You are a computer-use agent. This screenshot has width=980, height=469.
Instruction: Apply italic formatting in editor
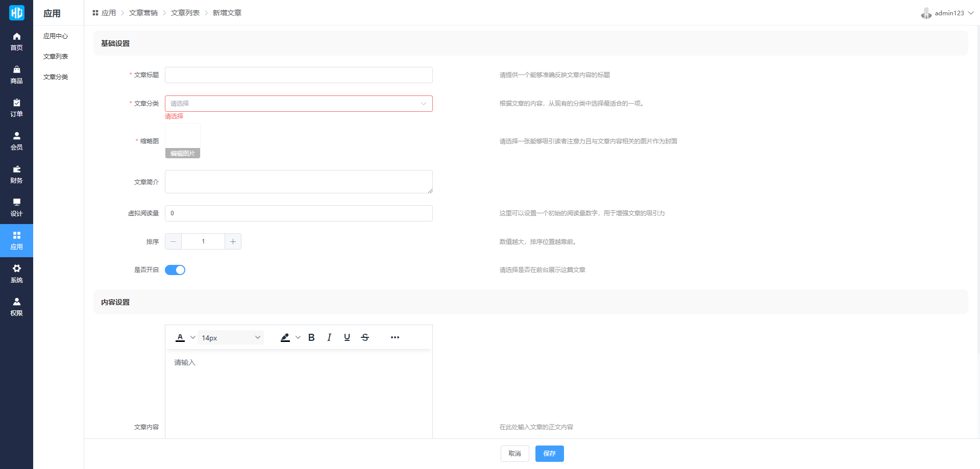pos(329,337)
